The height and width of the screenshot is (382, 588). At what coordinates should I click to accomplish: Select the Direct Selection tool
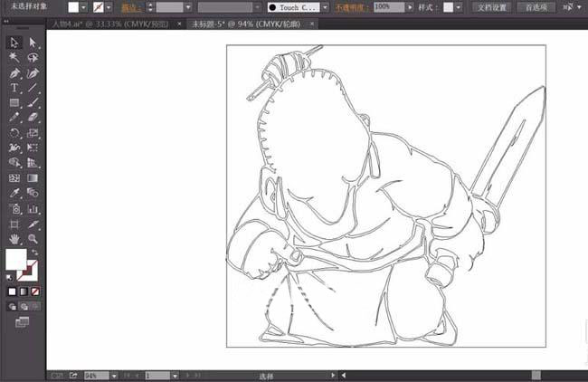33,43
